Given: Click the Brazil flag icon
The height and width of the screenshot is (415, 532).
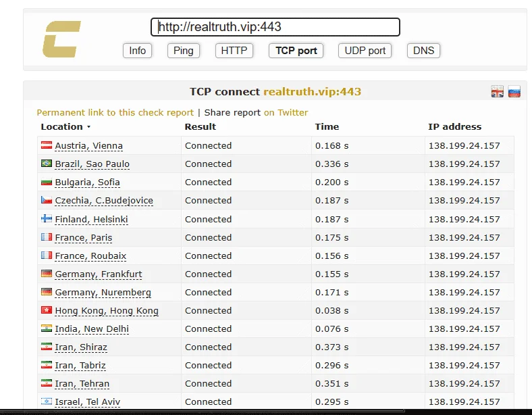Looking at the screenshot, I should pos(47,164).
